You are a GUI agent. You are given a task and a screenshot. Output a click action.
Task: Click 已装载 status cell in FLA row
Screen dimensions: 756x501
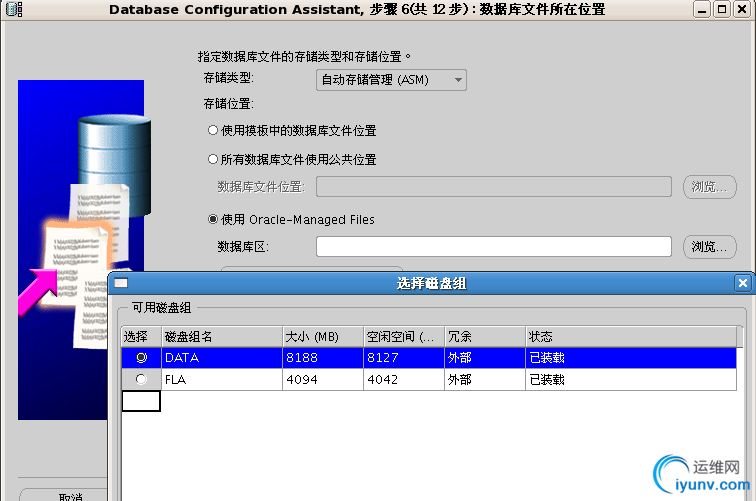pos(631,379)
